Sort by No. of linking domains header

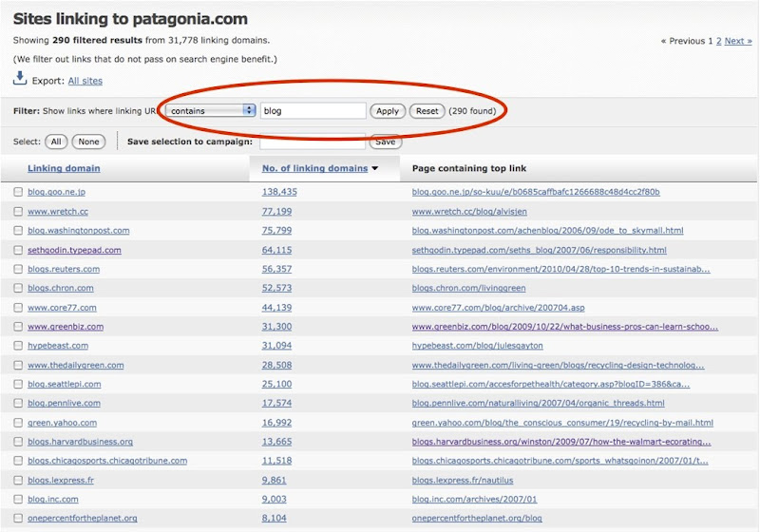click(315, 168)
